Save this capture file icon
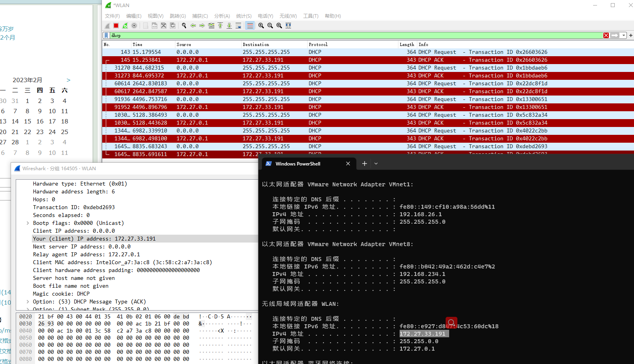 tap(155, 26)
